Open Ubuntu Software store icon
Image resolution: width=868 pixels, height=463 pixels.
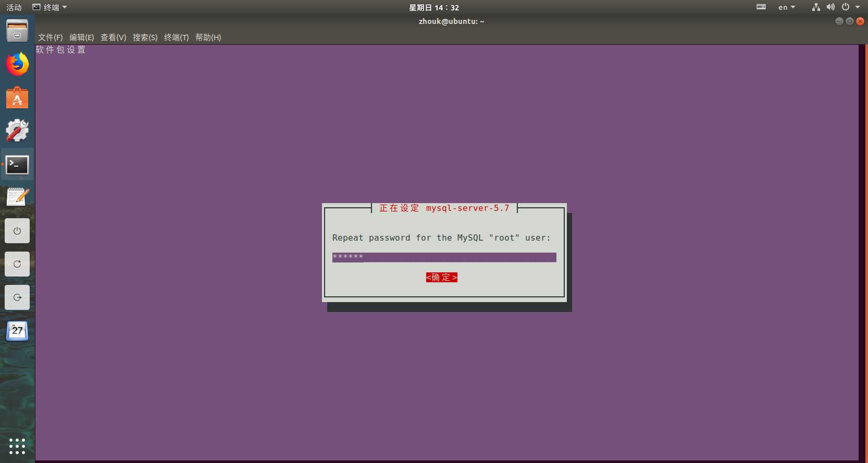(17, 97)
